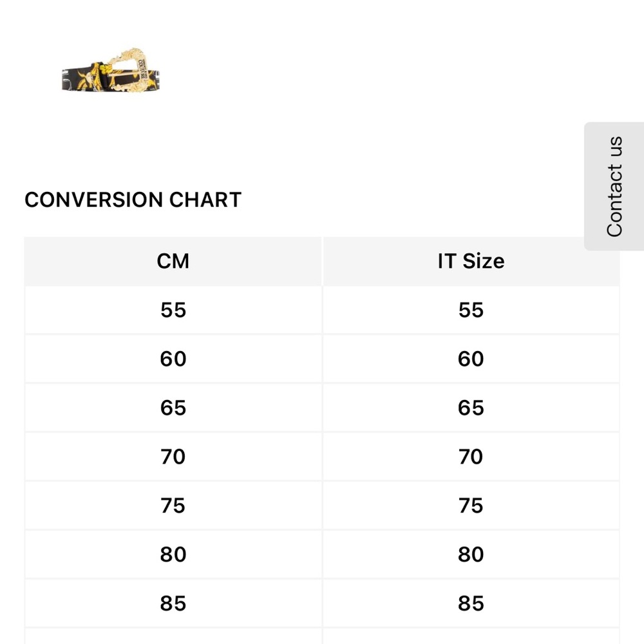This screenshot has width=644, height=644.
Task: Click the 80 value in IT Size column
Action: coord(471,554)
